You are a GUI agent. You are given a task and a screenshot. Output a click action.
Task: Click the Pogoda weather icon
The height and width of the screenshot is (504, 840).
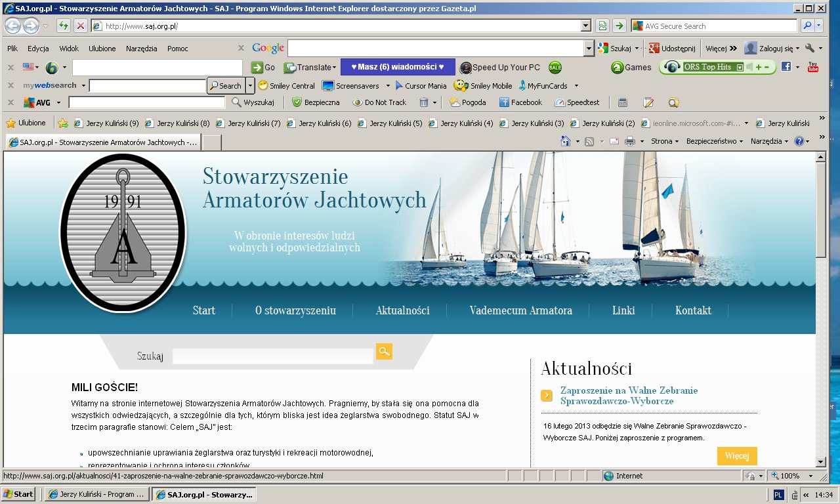[x=454, y=102]
